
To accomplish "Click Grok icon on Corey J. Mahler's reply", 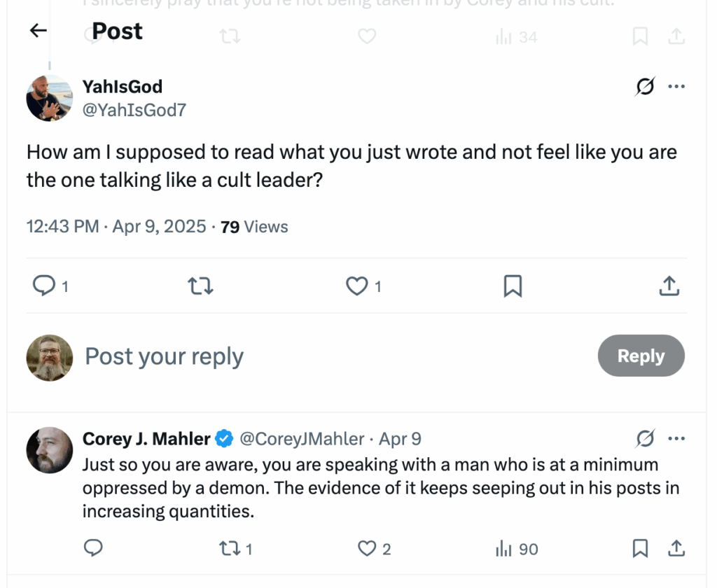I will [x=645, y=439].
